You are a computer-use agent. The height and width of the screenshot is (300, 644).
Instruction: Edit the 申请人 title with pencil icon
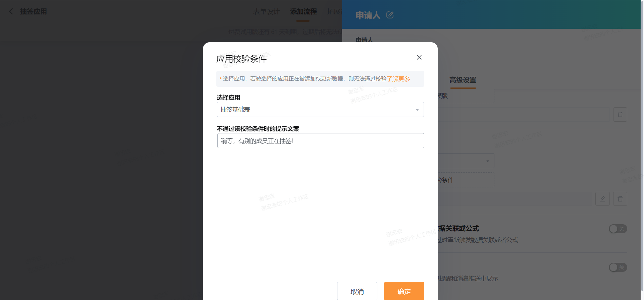click(x=390, y=15)
